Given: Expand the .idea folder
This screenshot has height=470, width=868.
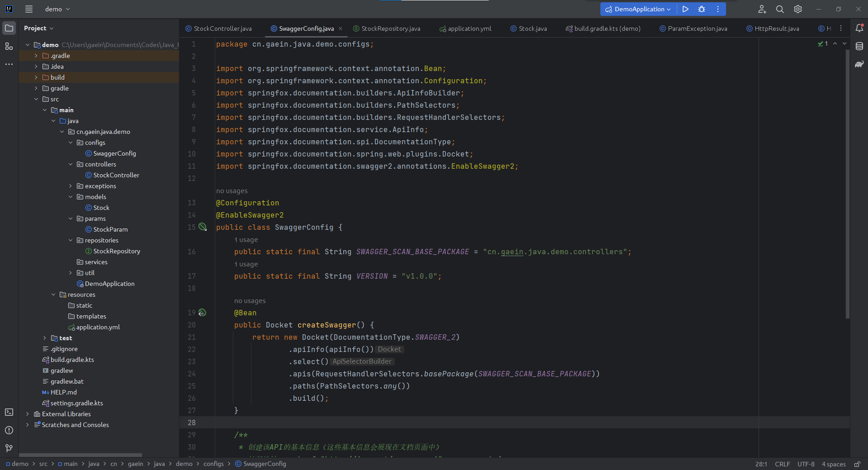Looking at the screenshot, I should click(36, 66).
